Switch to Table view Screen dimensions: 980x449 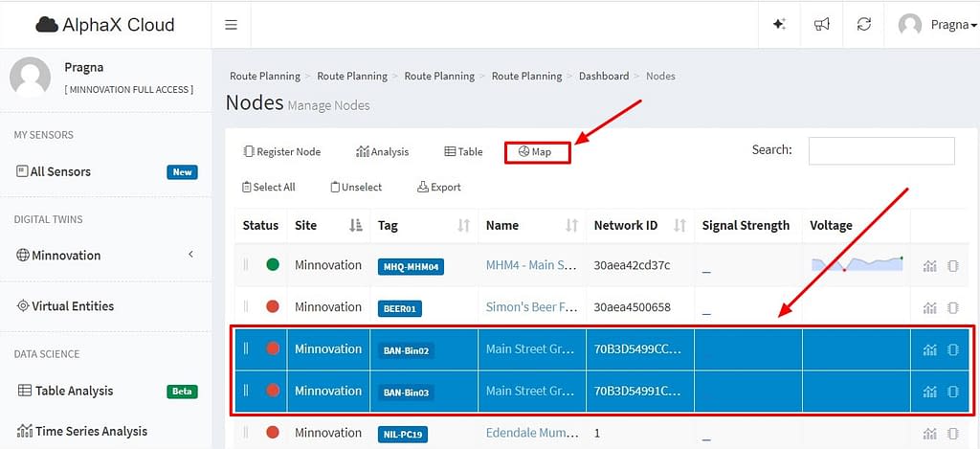point(464,151)
